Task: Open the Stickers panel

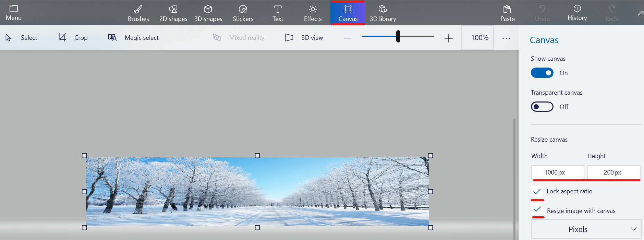Action: pos(243,13)
